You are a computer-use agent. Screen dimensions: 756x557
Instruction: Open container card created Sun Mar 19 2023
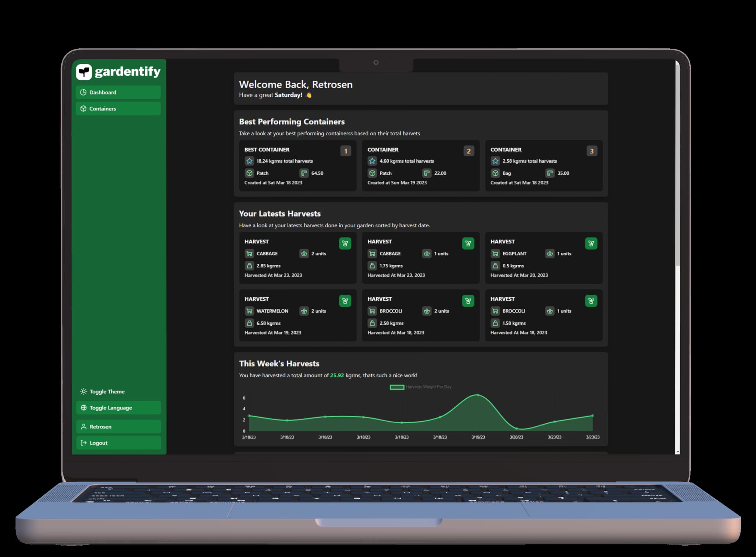pyautogui.click(x=420, y=166)
